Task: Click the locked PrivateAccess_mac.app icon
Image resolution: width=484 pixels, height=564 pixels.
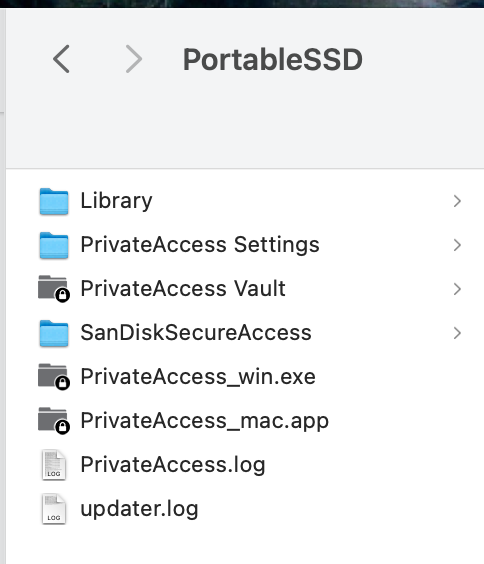Action: click(54, 420)
